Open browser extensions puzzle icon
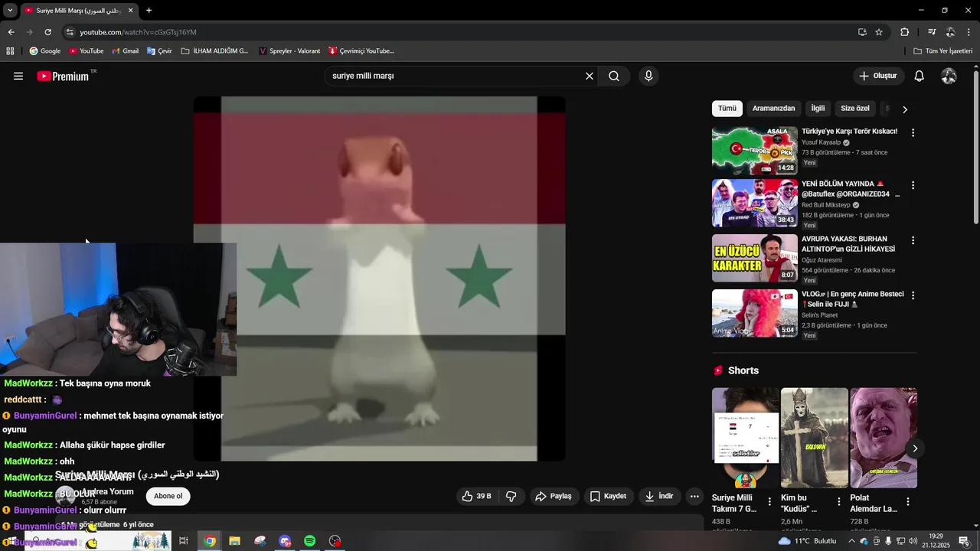 coord(905,32)
